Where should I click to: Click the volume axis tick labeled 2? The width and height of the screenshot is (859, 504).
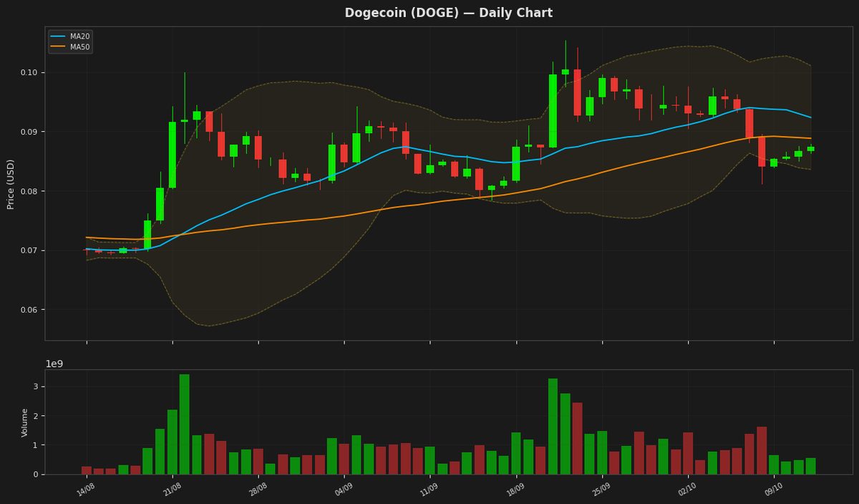coord(36,417)
